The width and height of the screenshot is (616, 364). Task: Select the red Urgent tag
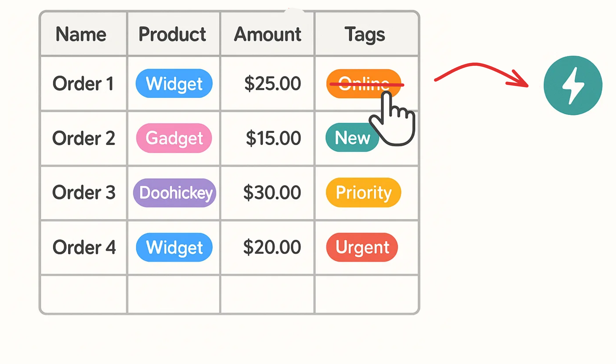pyautogui.click(x=362, y=247)
